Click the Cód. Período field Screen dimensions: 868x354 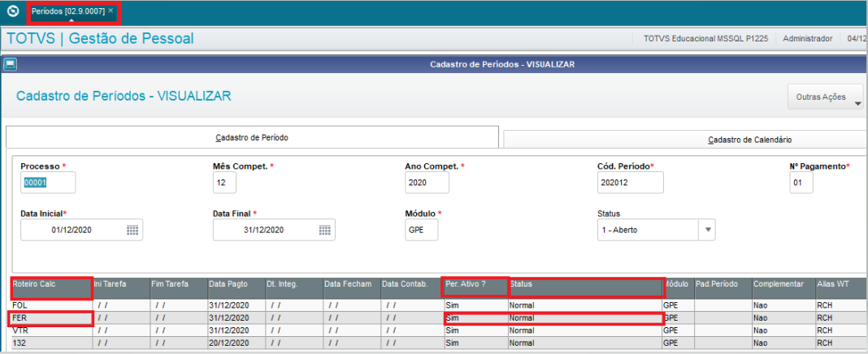click(631, 183)
